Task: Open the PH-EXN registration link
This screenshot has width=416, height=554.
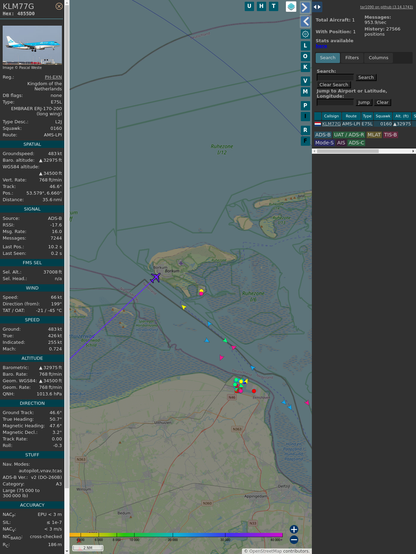Action: tap(53, 77)
